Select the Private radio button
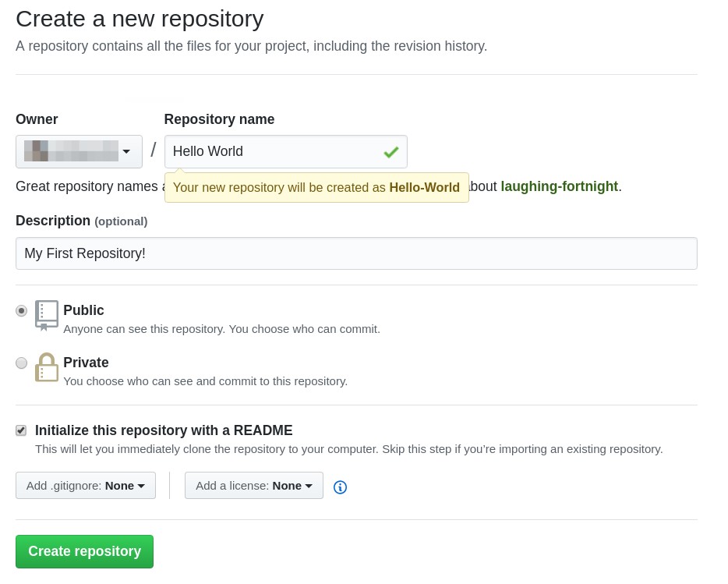728x584 pixels. pyautogui.click(x=21, y=363)
